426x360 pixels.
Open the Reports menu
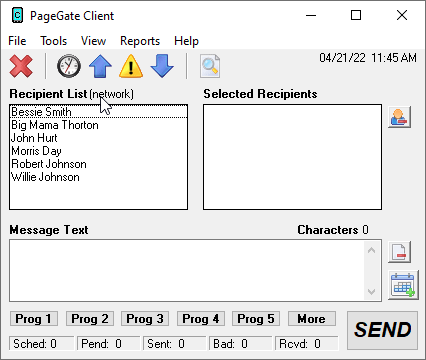[x=140, y=41]
